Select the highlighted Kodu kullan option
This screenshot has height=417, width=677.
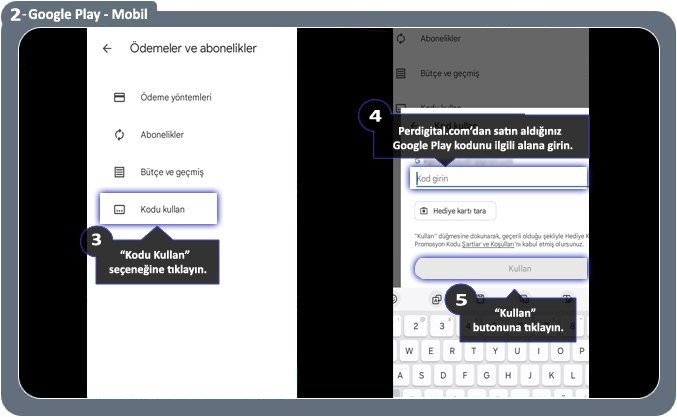[158, 209]
